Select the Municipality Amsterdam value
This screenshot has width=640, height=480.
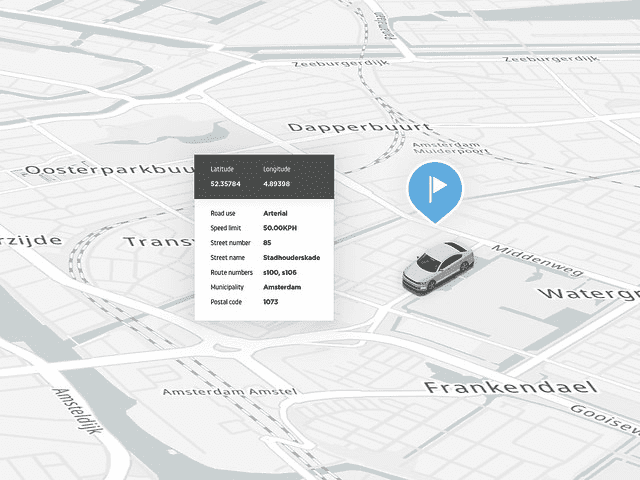pos(283,288)
